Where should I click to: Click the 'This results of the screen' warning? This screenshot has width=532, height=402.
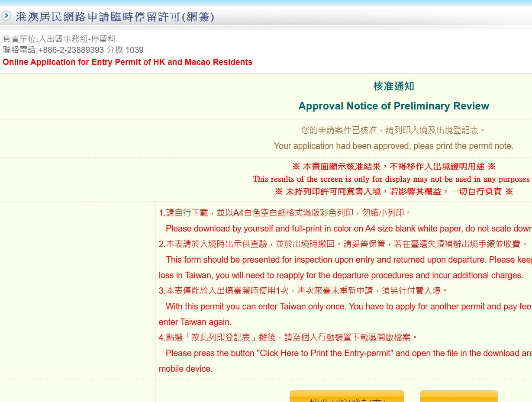391,179
